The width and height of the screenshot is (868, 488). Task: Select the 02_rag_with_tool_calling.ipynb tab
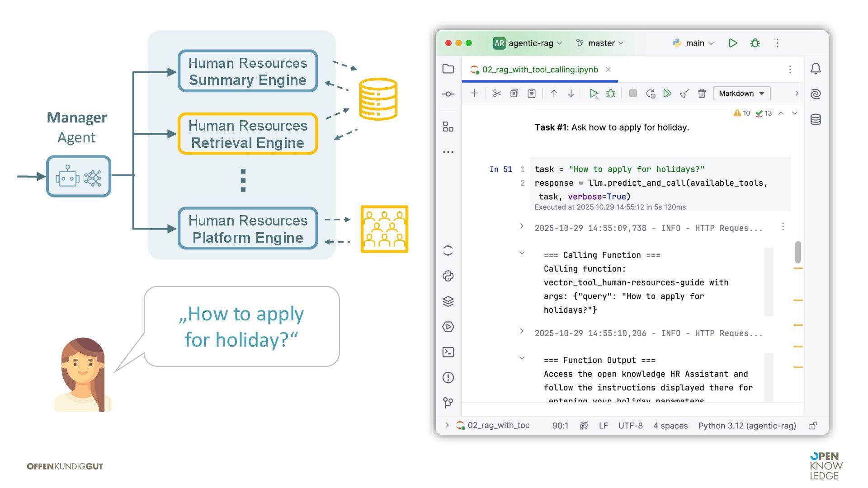click(540, 70)
